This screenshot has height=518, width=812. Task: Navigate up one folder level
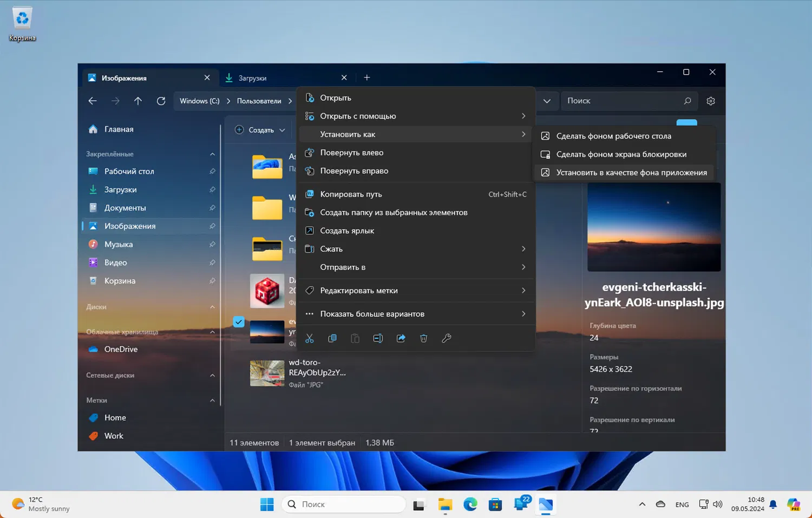click(138, 101)
